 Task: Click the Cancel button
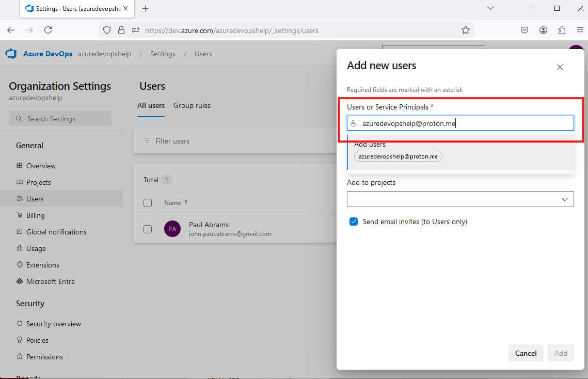point(526,353)
